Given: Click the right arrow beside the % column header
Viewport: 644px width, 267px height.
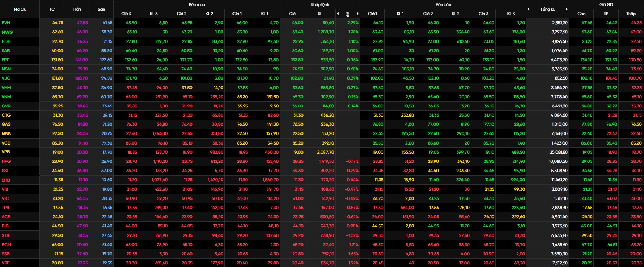Looking at the screenshot, I should [358, 14].
